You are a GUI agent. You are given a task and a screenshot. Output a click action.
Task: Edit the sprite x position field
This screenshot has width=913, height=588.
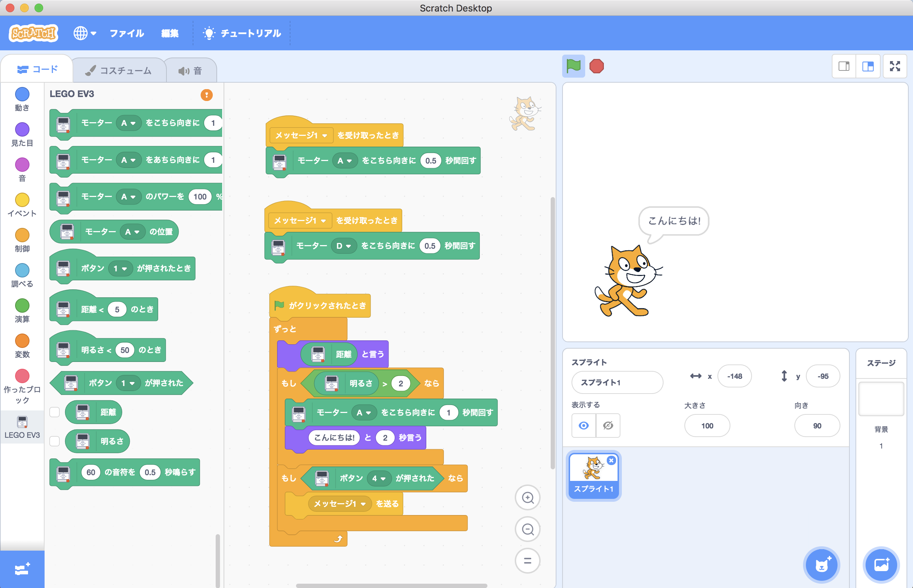coord(734,376)
